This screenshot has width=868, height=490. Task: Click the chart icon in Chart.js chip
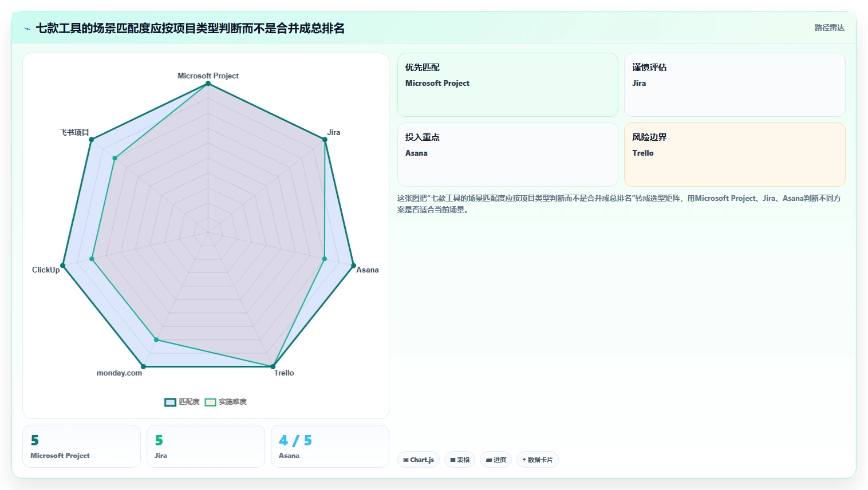pyautogui.click(x=406, y=460)
